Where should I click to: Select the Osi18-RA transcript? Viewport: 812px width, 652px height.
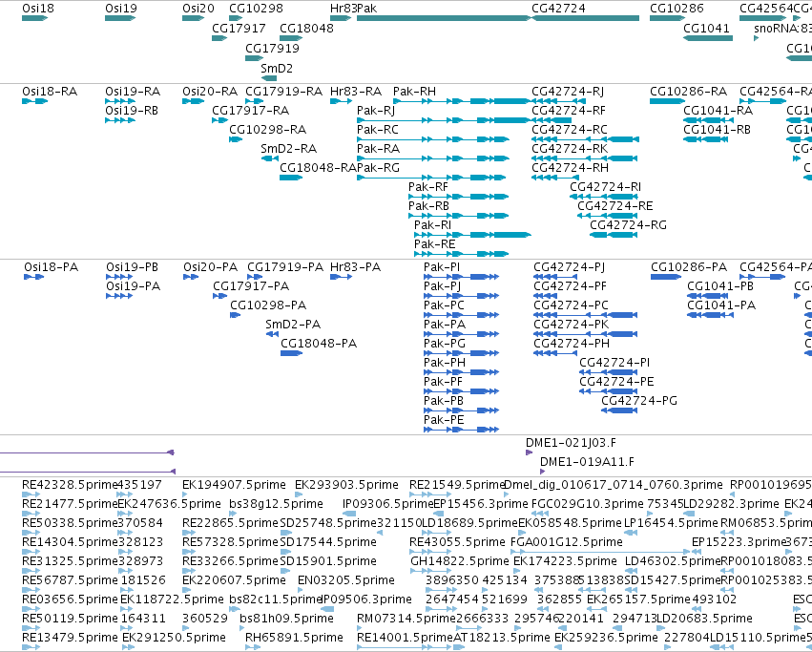[x=34, y=101]
